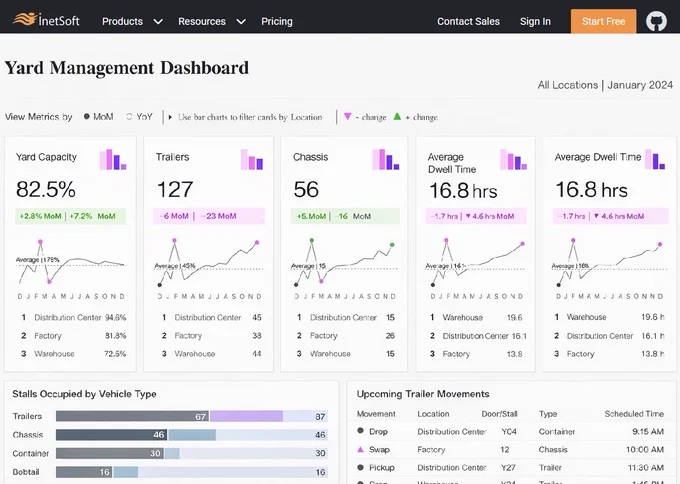Click the Movement column header
This screenshot has width=680, height=484.
click(376, 414)
